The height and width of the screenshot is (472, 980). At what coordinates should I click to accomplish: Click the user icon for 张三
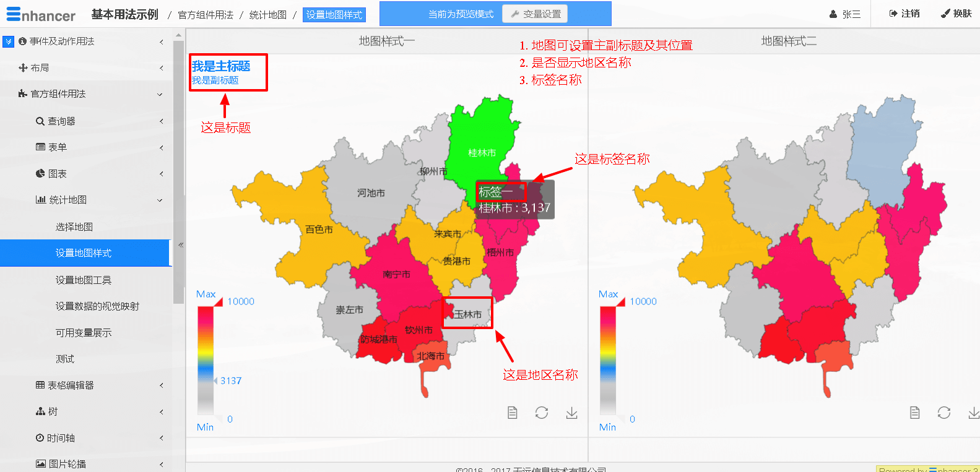[x=833, y=14]
